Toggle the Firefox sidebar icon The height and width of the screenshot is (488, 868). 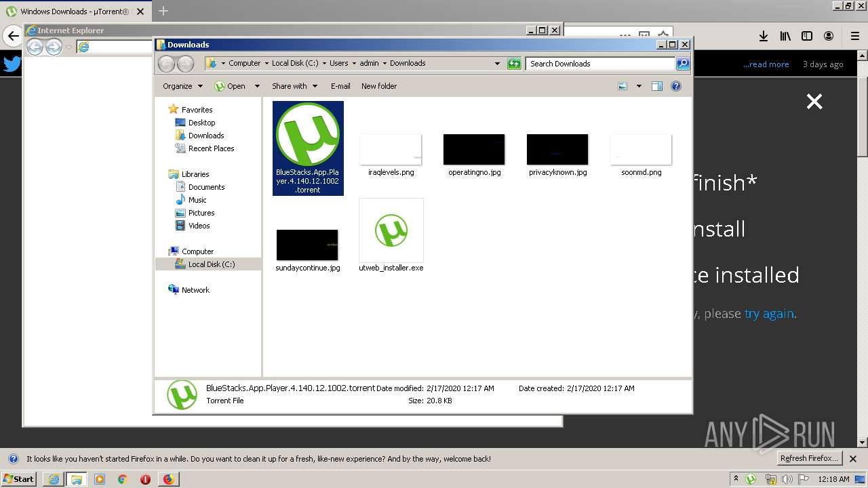click(x=807, y=36)
